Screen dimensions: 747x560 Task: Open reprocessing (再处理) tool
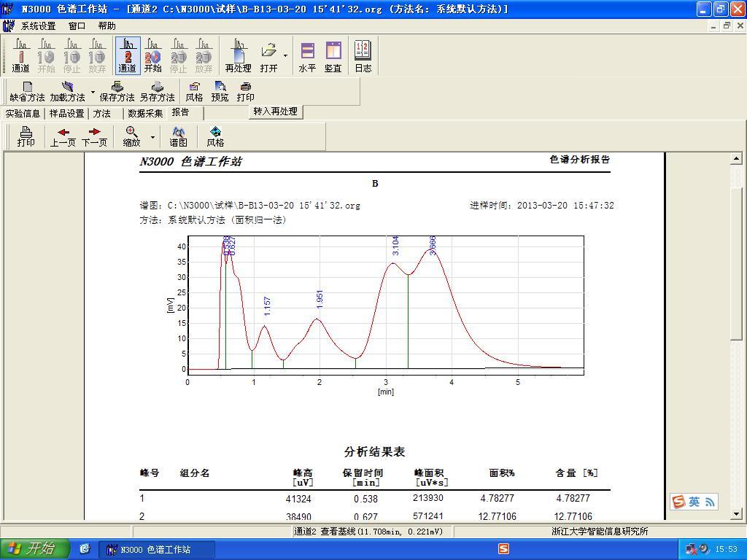[239, 55]
